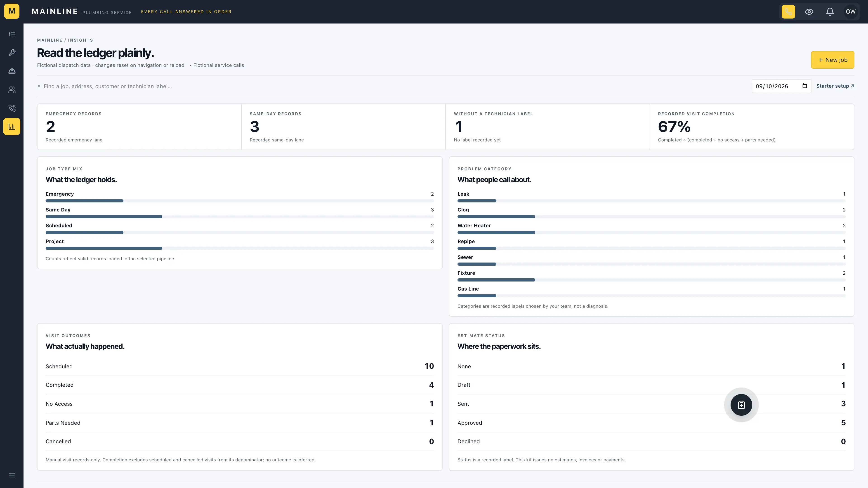Click the Mainline M logo

tap(12, 12)
